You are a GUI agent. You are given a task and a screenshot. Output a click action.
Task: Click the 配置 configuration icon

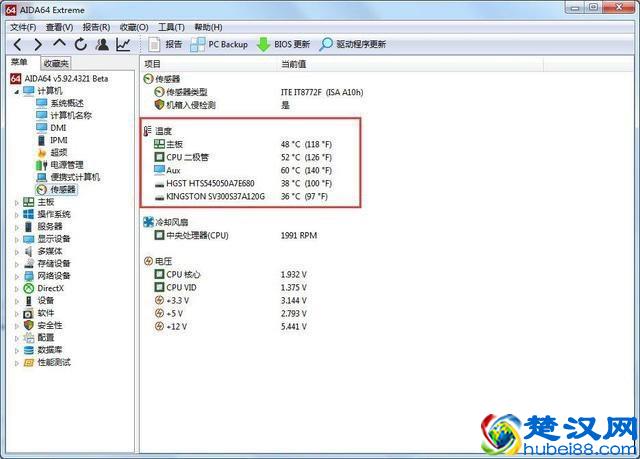[29, 338]
